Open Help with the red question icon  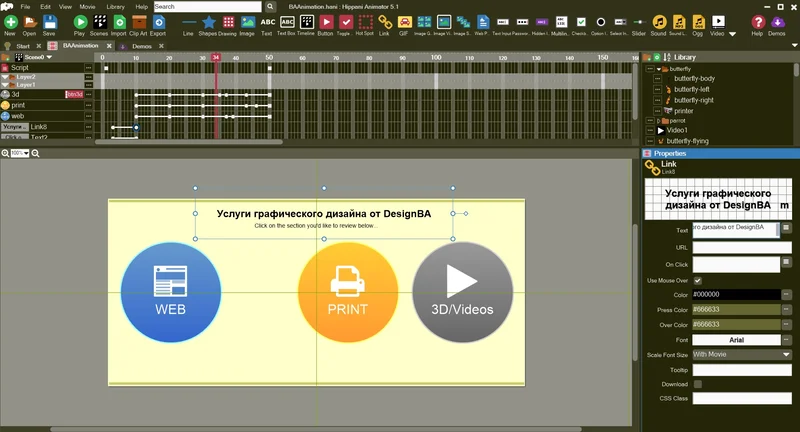(758, 25)
